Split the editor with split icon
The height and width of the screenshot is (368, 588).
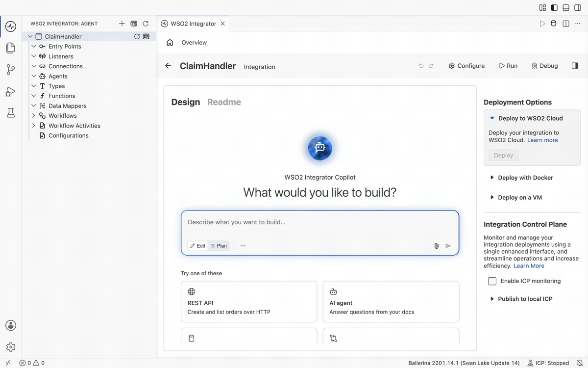pos(566,24)
